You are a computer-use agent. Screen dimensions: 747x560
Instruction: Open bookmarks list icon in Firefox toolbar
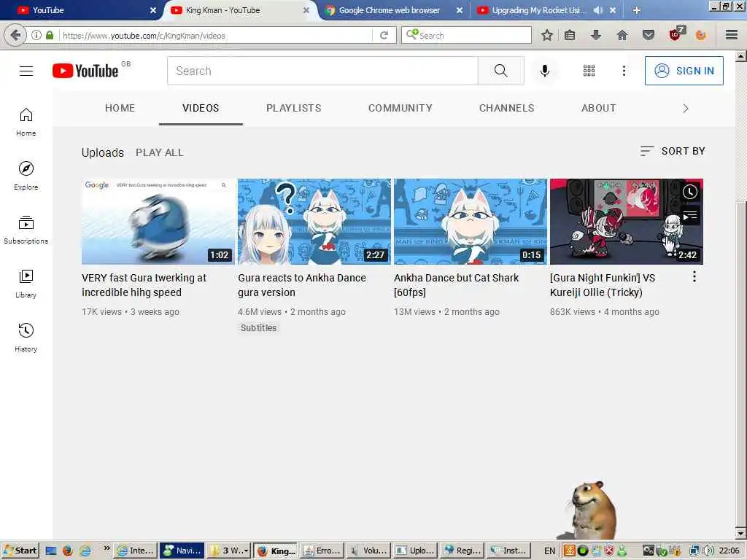coord(570,35)
